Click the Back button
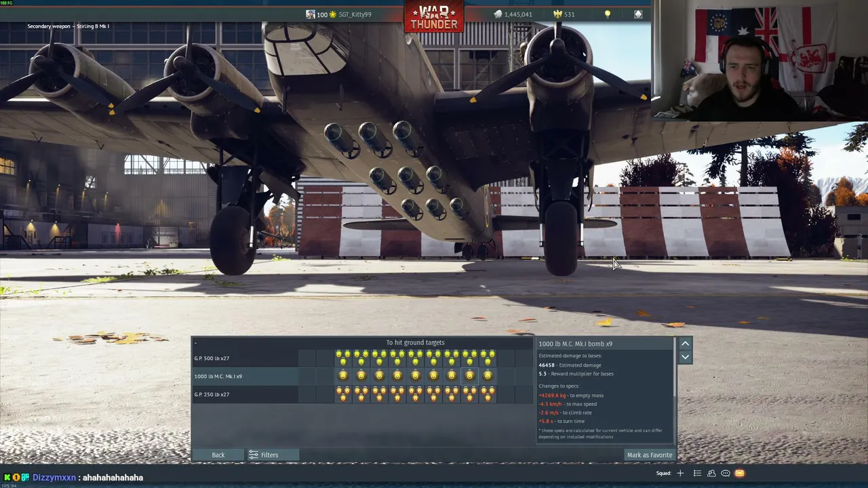 pyautogui.click(x=218, y=455)
